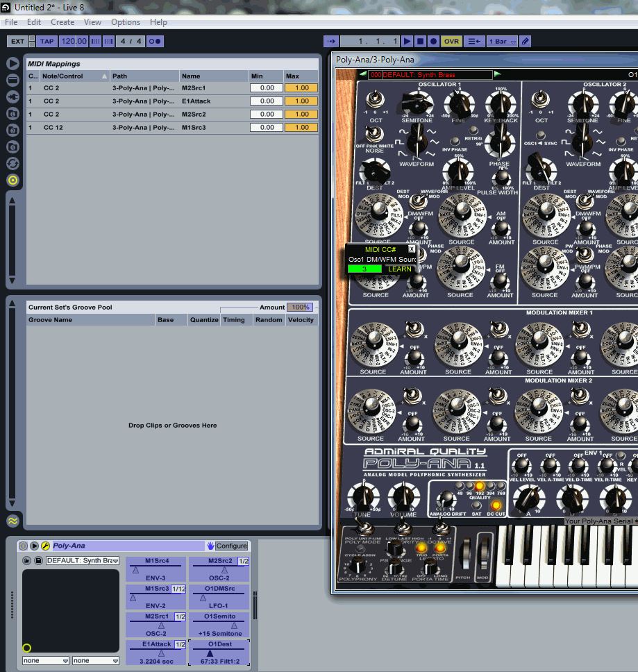The image size is (638, 672).
Task: Go to previous Poly-Ana preset arrow
Action: pyautogui.click(x=363, y=74)
